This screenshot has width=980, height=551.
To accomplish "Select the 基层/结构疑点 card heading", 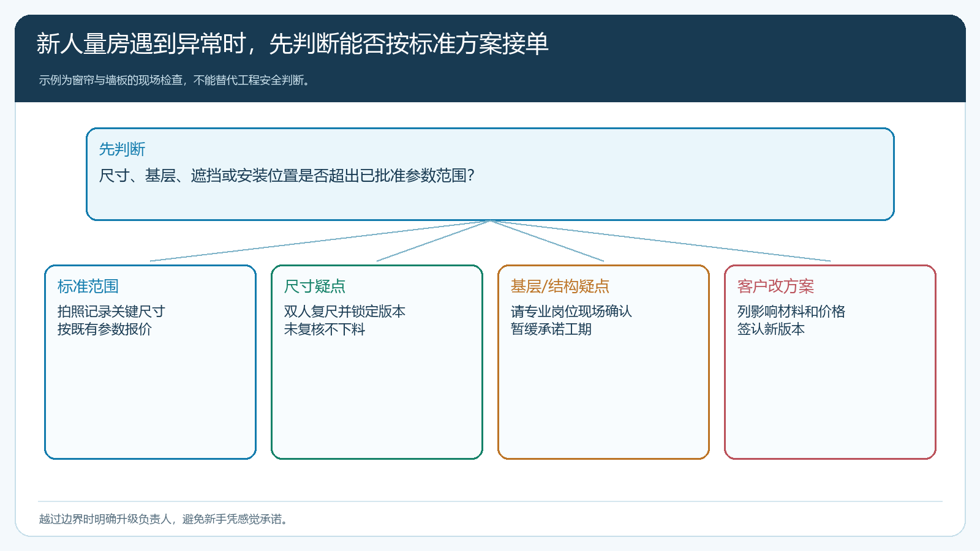I will tap(560, 286).
